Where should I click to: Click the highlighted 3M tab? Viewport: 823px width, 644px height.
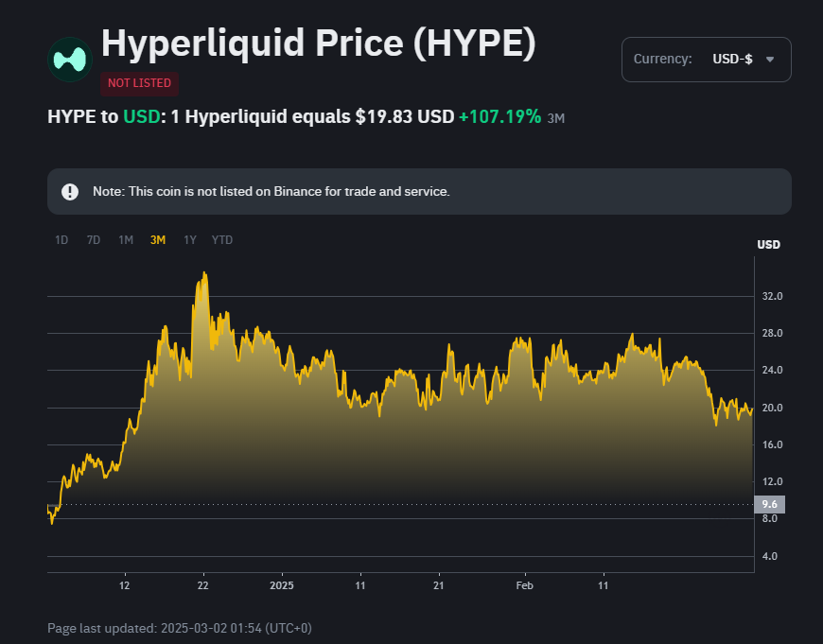tap(157, 240)
